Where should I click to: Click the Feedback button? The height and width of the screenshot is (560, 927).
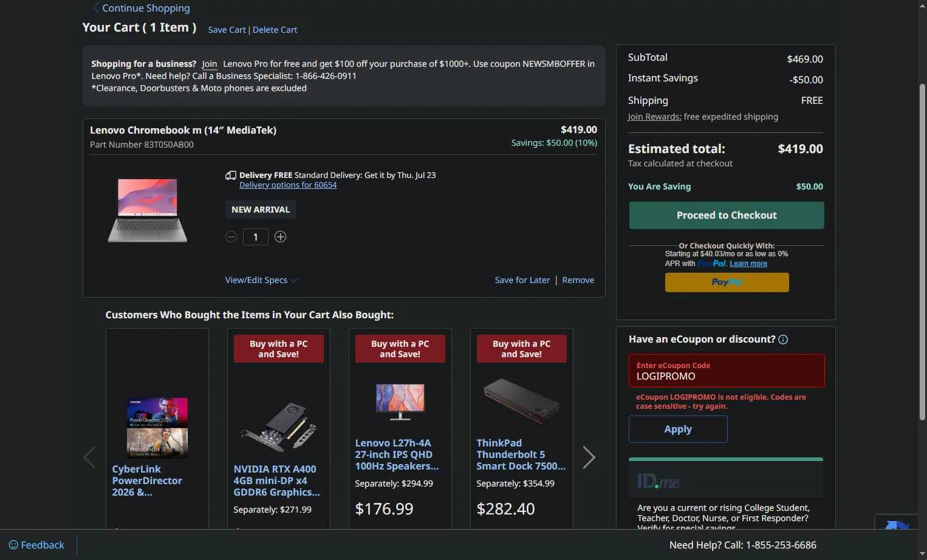36,545
